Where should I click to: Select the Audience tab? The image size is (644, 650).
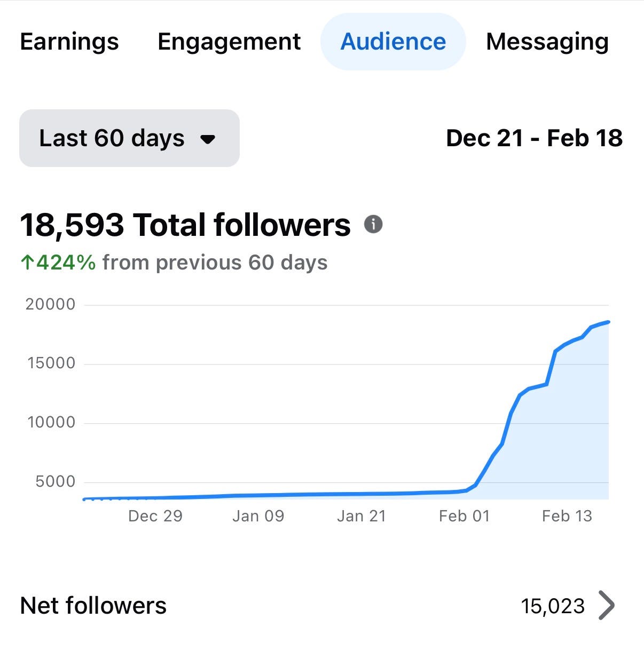pyautogui.click(x=393, y=42)
